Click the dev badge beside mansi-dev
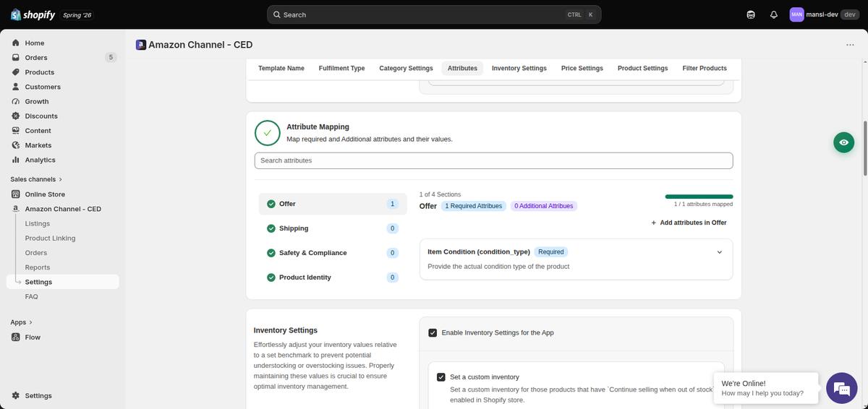Viewport: 868px width, 409px height. pyautogui.click(x=849, y=14)
